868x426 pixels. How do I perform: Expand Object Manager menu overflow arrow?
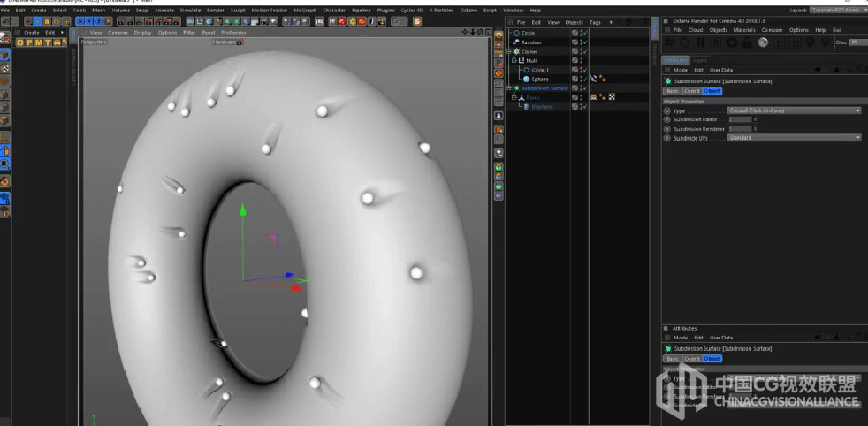click(611, 23)
